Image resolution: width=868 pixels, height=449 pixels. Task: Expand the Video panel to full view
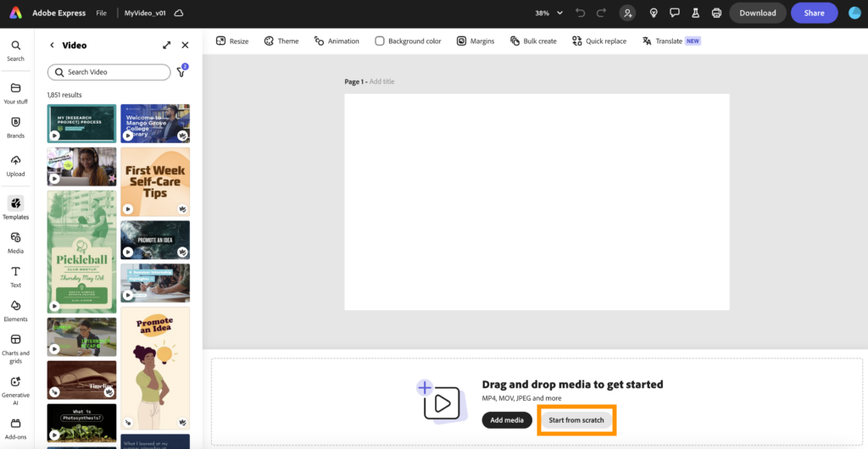(x=166, y=45)
